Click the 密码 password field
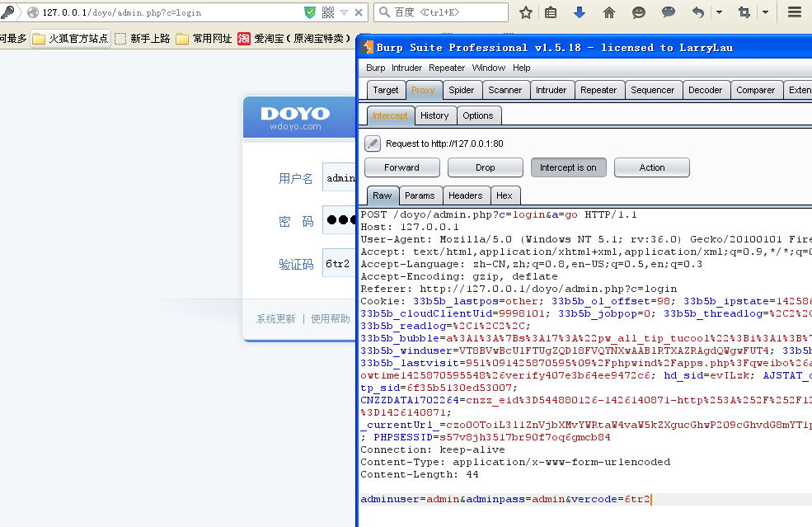812x527 pixels. pyautogui.click(x=339, y=219)
